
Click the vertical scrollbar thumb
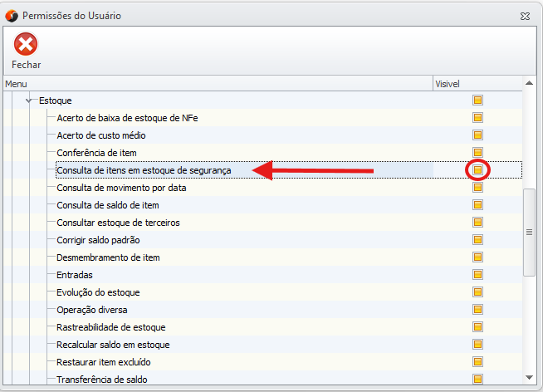click(528, 232)
